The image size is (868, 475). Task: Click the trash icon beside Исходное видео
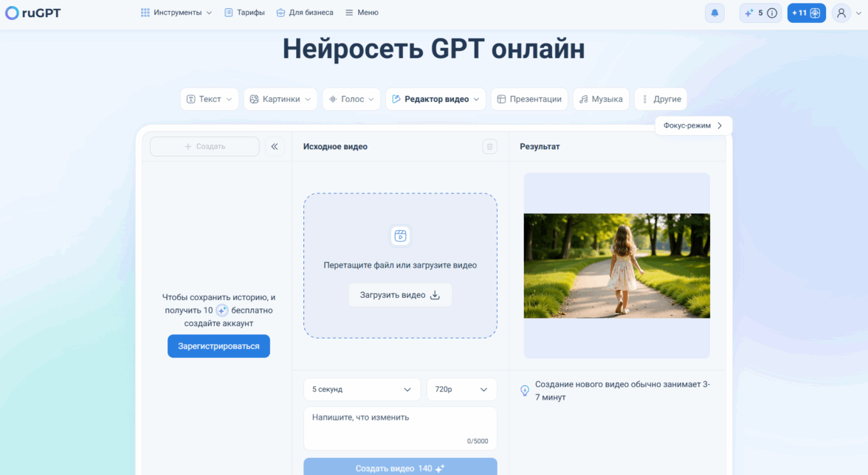tap(489, 147)
